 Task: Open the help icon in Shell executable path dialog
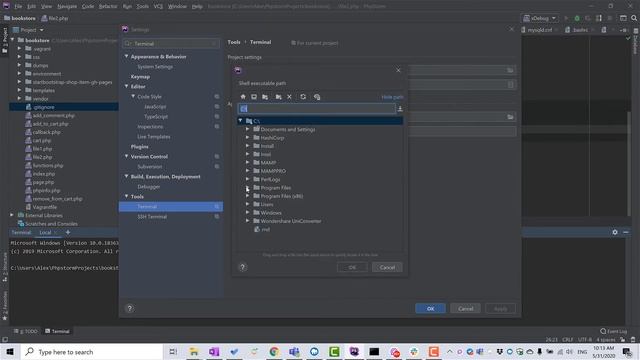[x=242, y=267]
